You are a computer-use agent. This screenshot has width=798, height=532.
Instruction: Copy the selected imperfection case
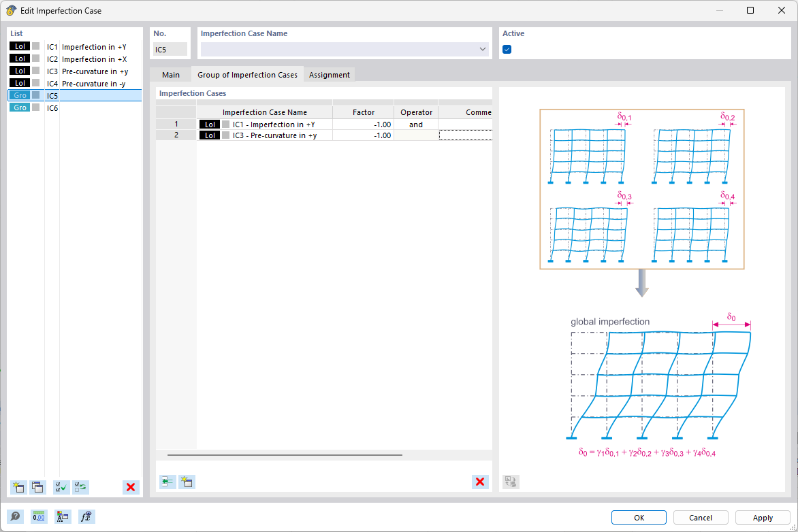tap(37, 487)
